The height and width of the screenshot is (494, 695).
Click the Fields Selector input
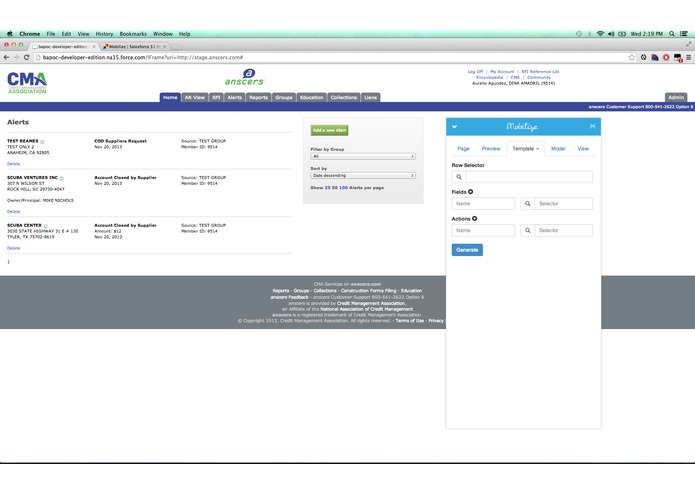(563, 204)
